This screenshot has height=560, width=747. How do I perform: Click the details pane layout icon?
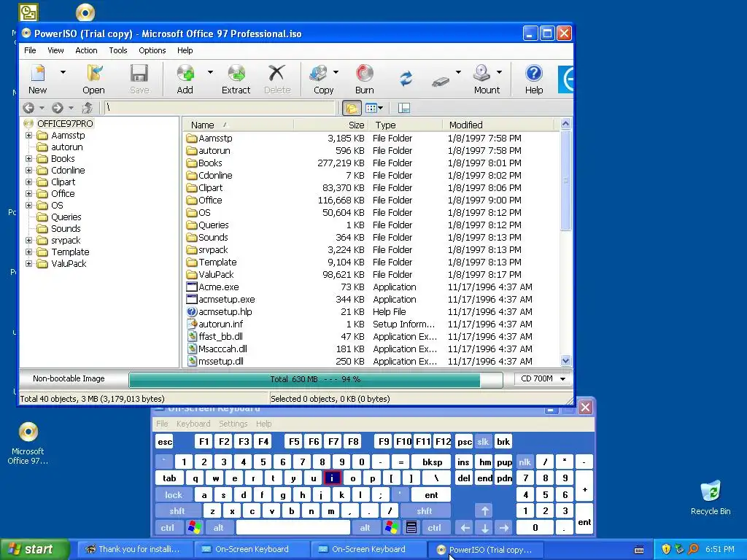tap(404, 108)
